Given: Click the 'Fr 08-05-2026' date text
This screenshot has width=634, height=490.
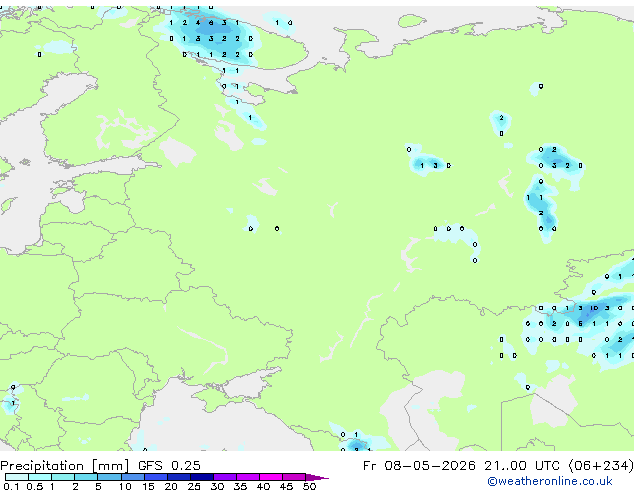Looking at the screenshot, I should point(419,465).
